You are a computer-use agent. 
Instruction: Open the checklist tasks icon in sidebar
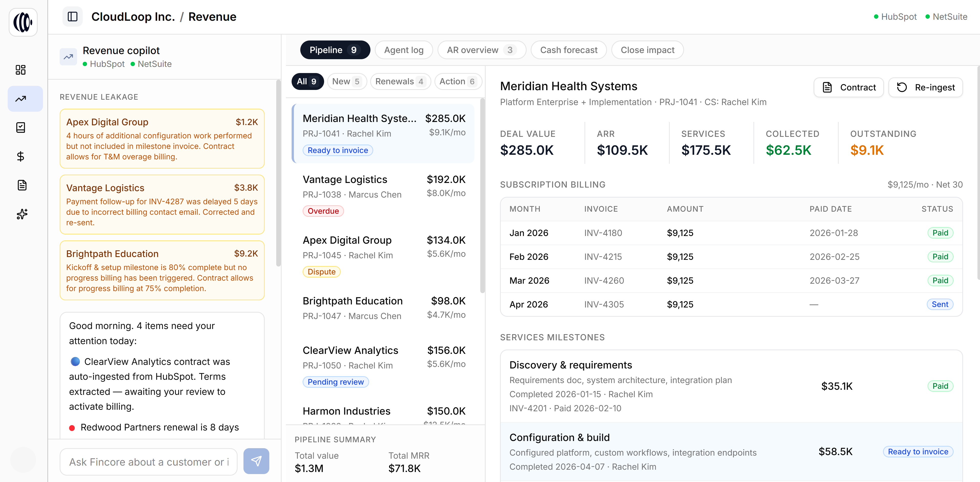[21, 128]
